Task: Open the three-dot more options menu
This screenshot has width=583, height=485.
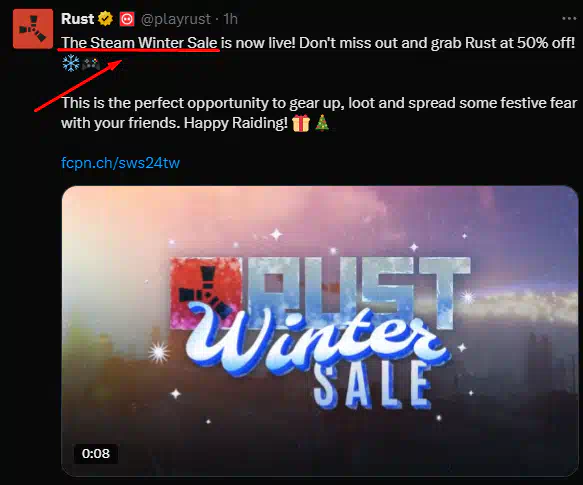Action: coord(569,18)
